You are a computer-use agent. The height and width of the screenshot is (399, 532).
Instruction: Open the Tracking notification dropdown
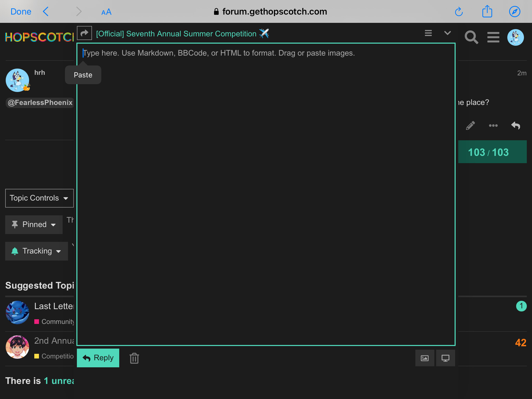click(36, 251)
